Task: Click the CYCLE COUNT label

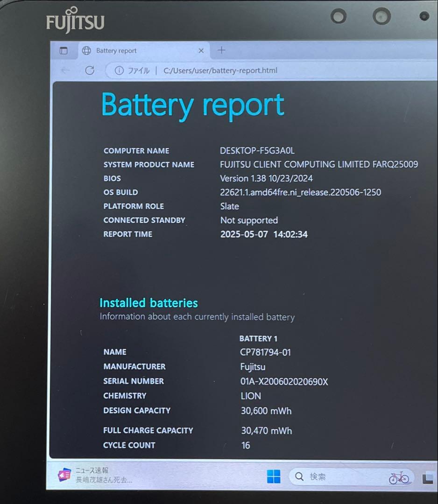Action: (x=129, y=445)
